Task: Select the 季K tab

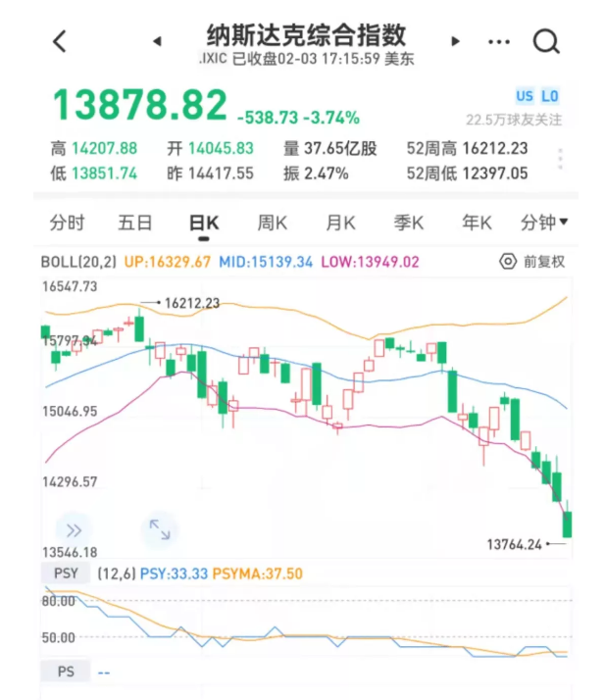Action: click(x=409, y=223)
